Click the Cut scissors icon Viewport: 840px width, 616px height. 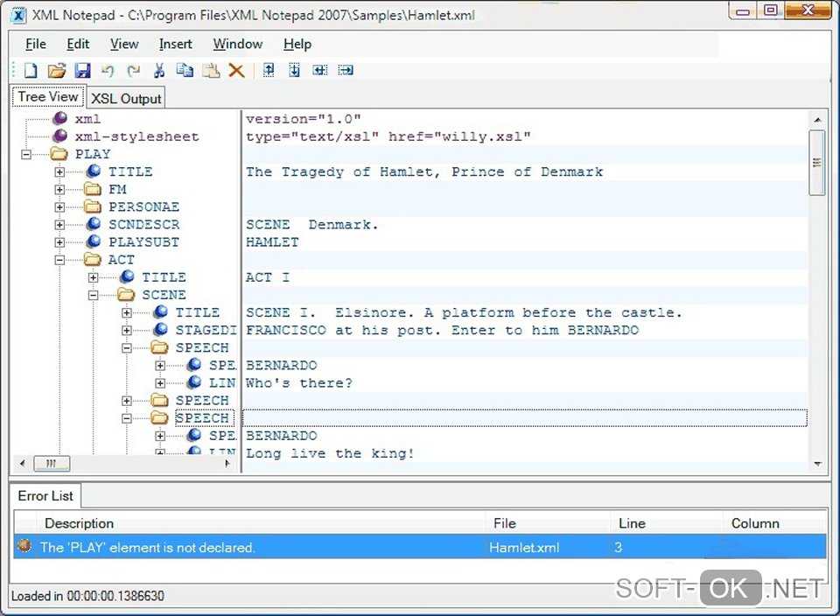159,71
